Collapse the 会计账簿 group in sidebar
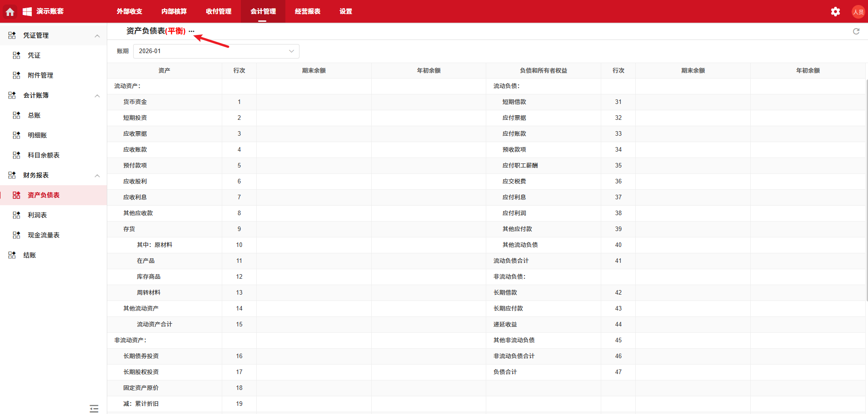Screen dimensions: 868x414 point(97,95)
